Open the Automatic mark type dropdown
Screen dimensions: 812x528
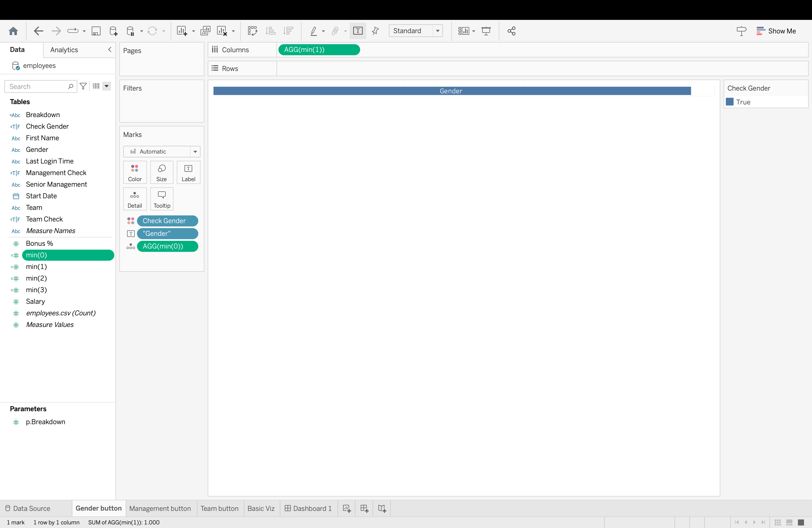(x=161, y=151)
